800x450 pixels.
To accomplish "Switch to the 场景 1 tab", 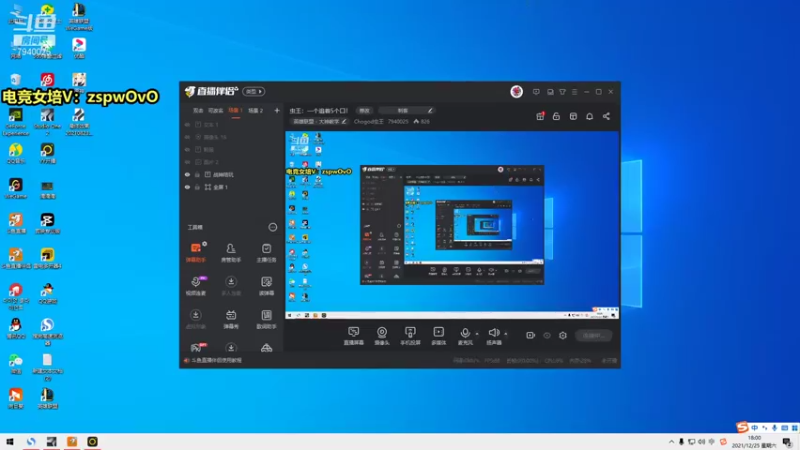I will click(x=235, y=111).
